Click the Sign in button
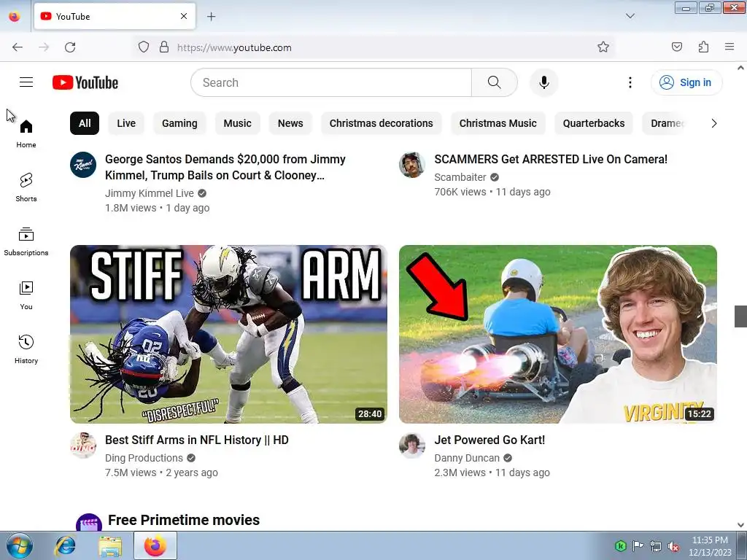Image resolution: width=747 pixels, height=560 pixels. point(686,82)
